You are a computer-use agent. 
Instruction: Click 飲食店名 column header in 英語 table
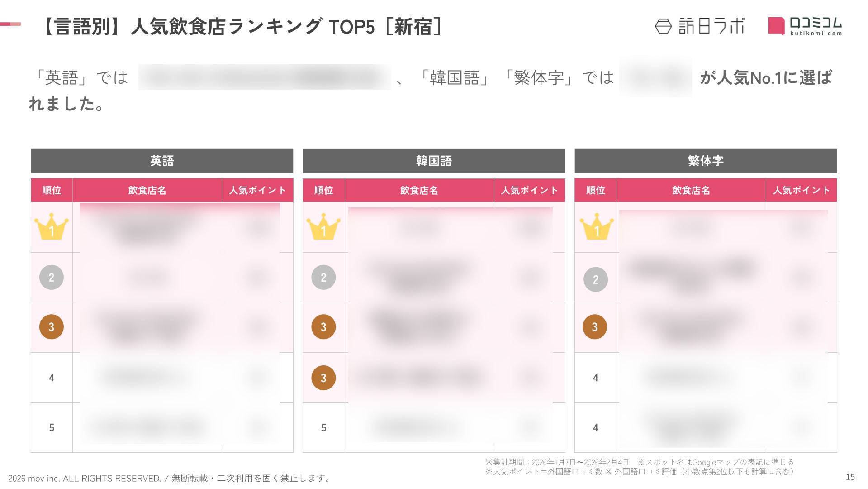pyautogui.click(x=147, y=190)
